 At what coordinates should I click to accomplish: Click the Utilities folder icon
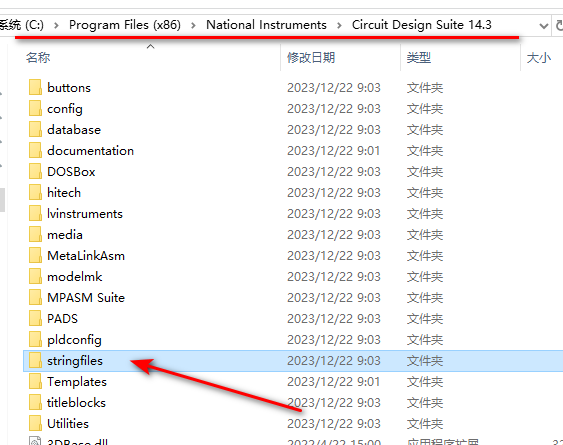tap(35, 423)
